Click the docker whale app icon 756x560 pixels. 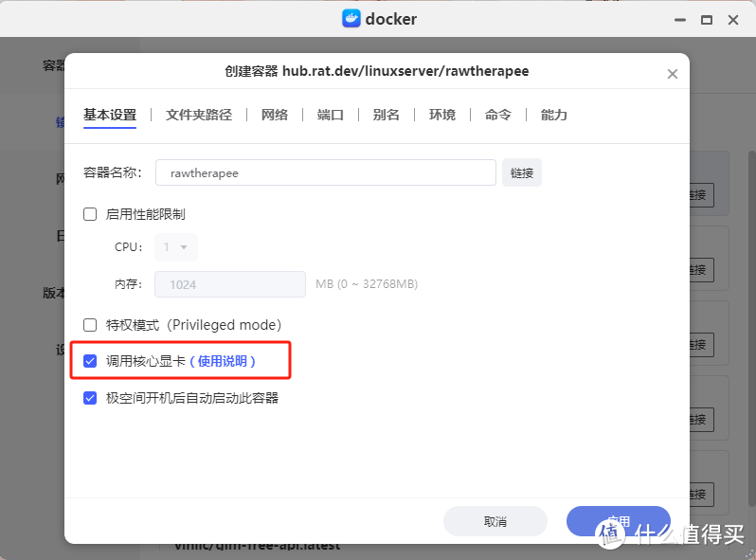(351, 19)
